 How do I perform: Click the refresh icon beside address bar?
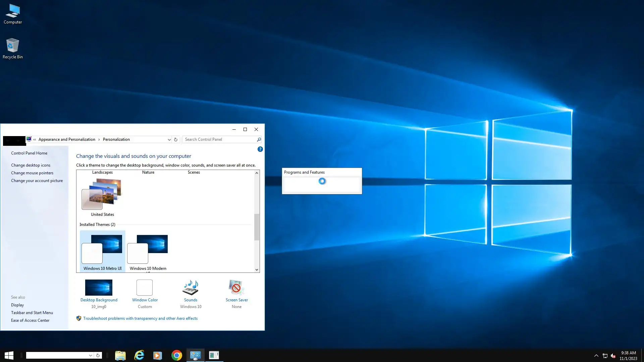[x=175, y=139]
